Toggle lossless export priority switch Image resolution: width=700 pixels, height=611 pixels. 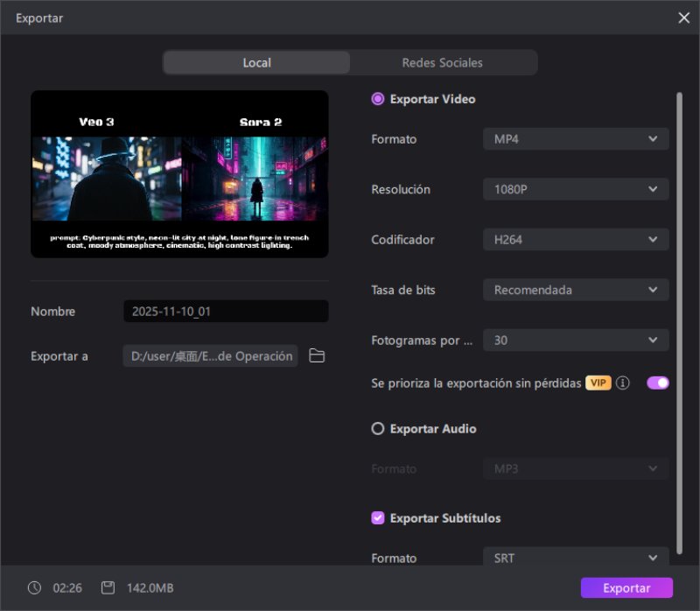(x=657, y=383)
